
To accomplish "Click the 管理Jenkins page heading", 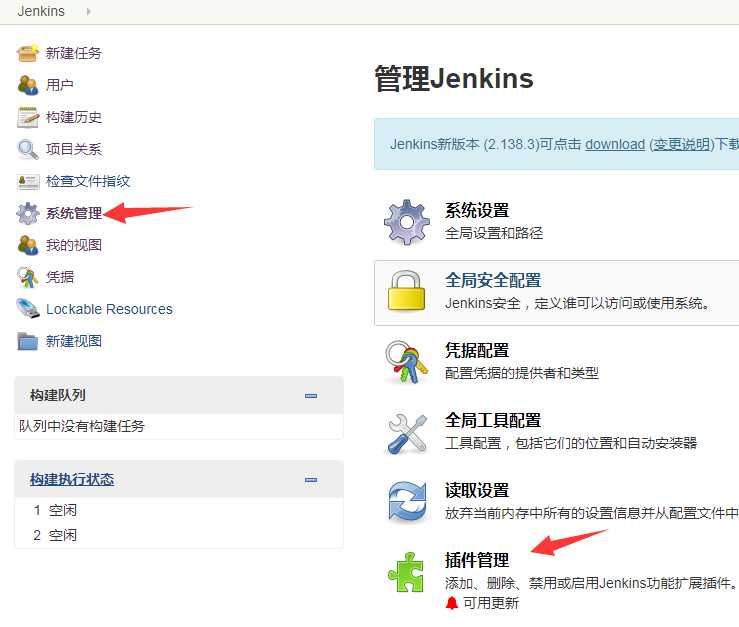I will pos(453,78).
